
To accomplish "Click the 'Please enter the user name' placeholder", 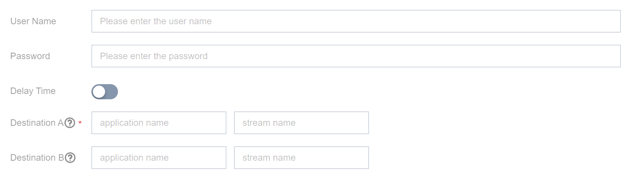I will (x=156, y=21).
